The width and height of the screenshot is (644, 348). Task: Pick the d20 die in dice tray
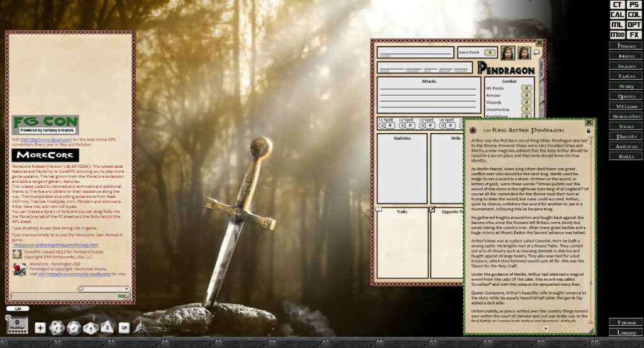tap(57, 327)
